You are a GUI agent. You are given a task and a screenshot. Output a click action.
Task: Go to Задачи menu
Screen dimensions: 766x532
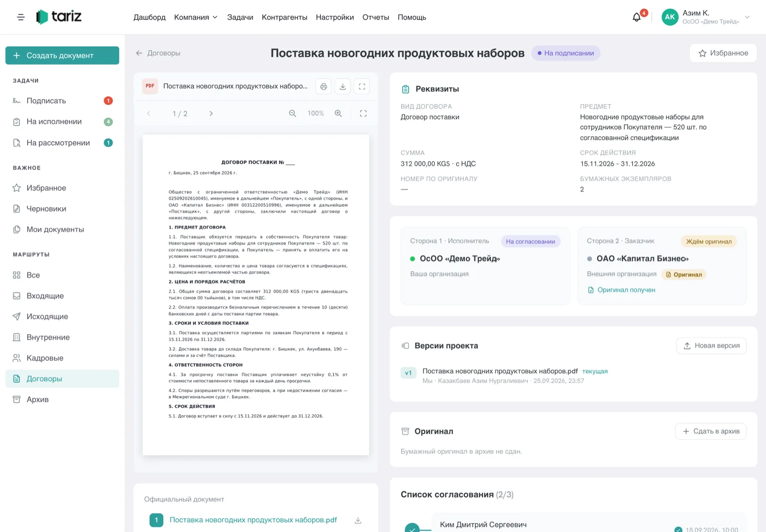pos(240,17)
